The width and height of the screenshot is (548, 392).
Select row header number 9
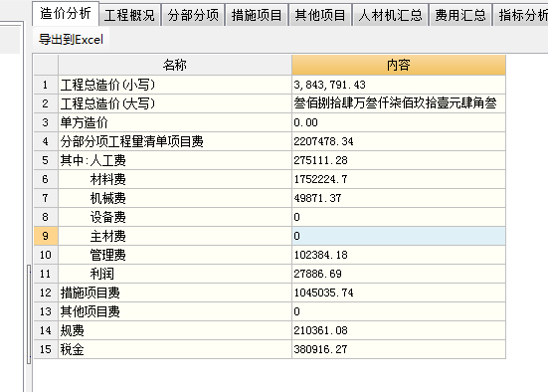point(46,236)
